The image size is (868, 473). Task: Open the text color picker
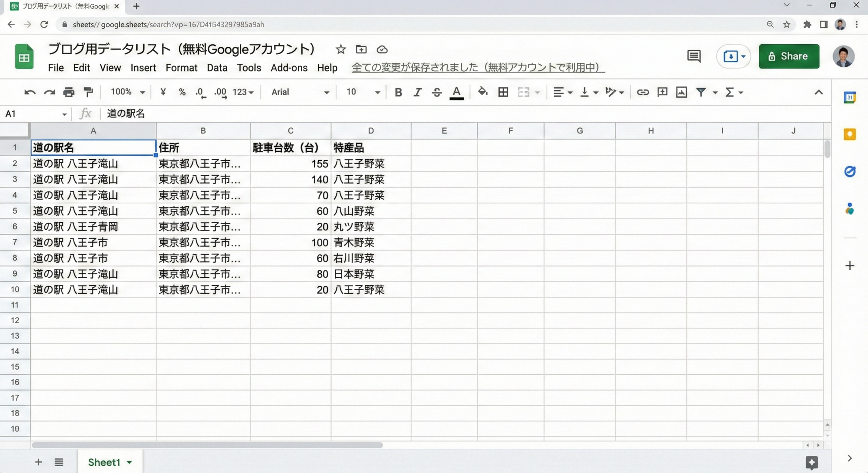[456, 92]
